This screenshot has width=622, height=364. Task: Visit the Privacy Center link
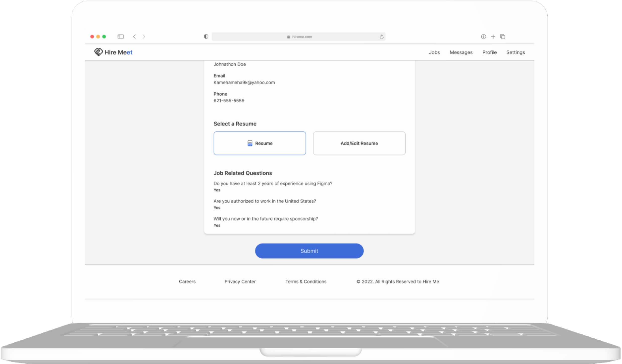click(x=240, y=281)
